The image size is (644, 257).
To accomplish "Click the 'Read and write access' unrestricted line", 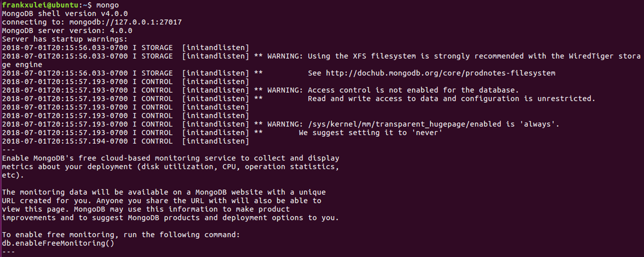I will click(452, 99).
